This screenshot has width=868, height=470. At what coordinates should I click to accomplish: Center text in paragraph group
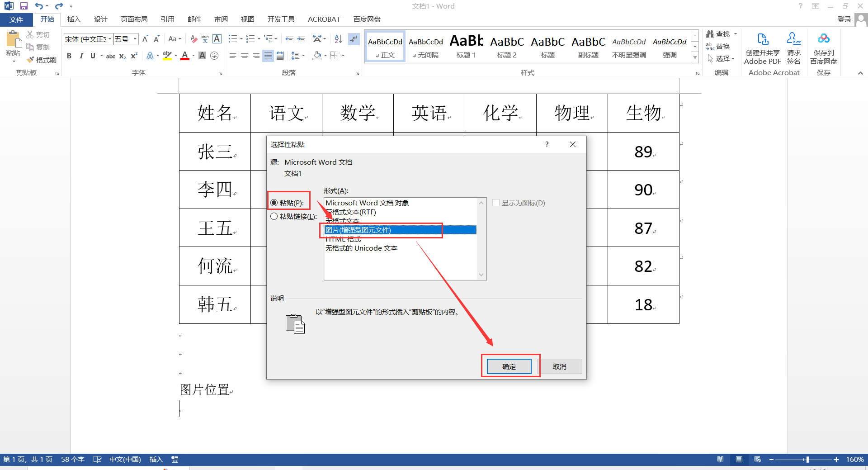point(245,56)
